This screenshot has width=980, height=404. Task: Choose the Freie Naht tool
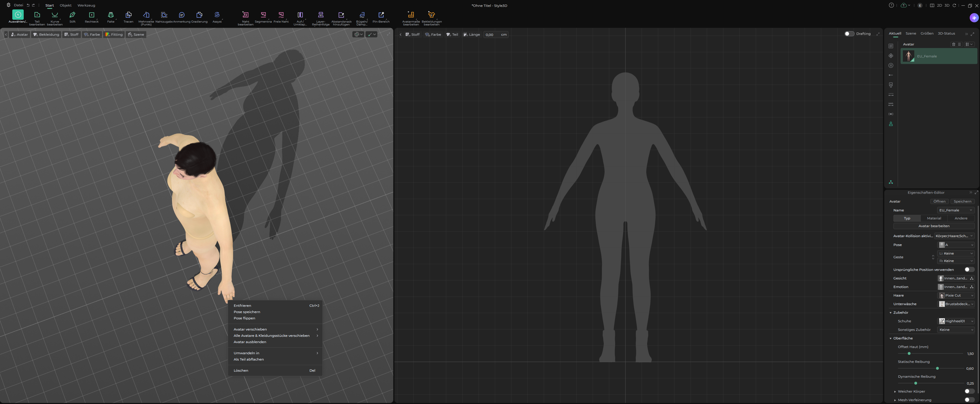(x=281, y=17)
